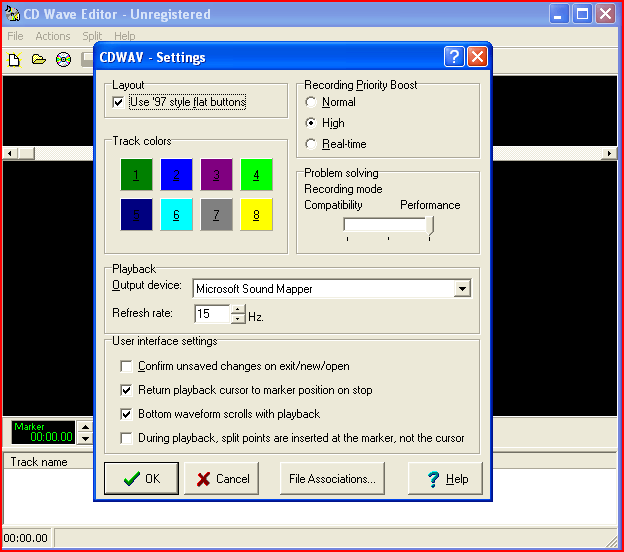Image resolution: width=624 pixels, height=552 pixels.
Task: Open the Actions menu
Action: 53,36
